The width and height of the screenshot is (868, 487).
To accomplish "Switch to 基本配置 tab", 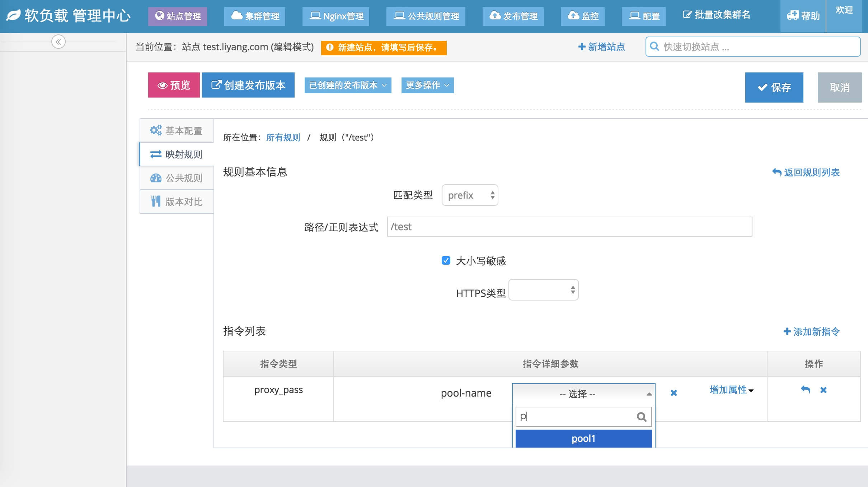I will click(177, 131).
